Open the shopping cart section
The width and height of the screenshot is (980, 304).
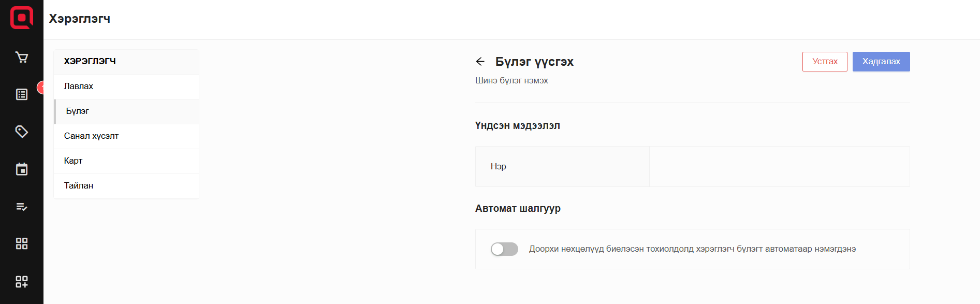point(22,57)
